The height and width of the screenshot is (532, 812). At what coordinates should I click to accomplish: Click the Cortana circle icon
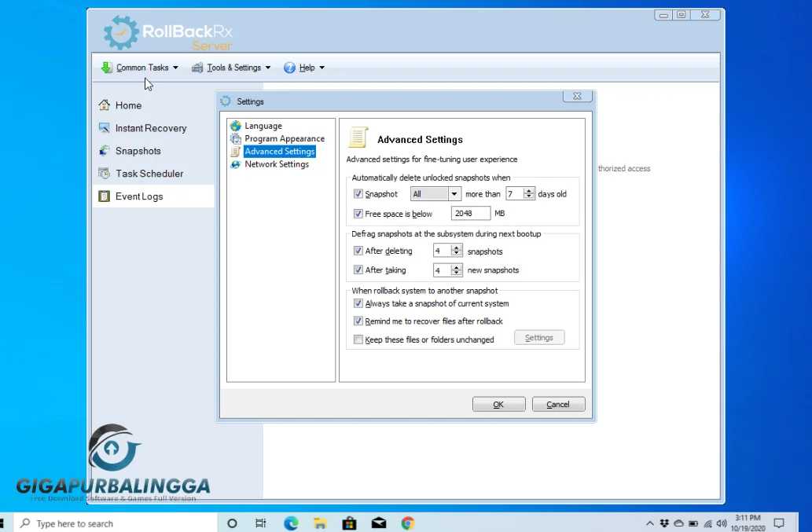[232, 523]
